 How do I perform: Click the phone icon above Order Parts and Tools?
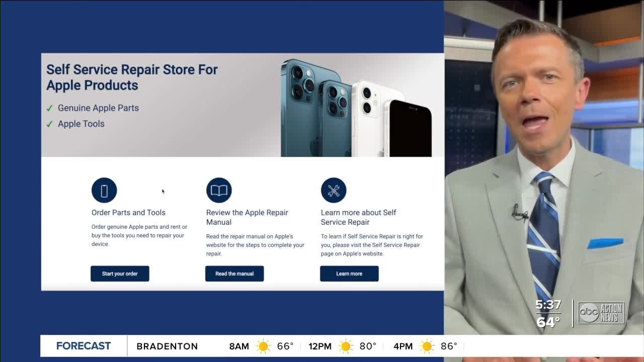click(x=104, y=191)
